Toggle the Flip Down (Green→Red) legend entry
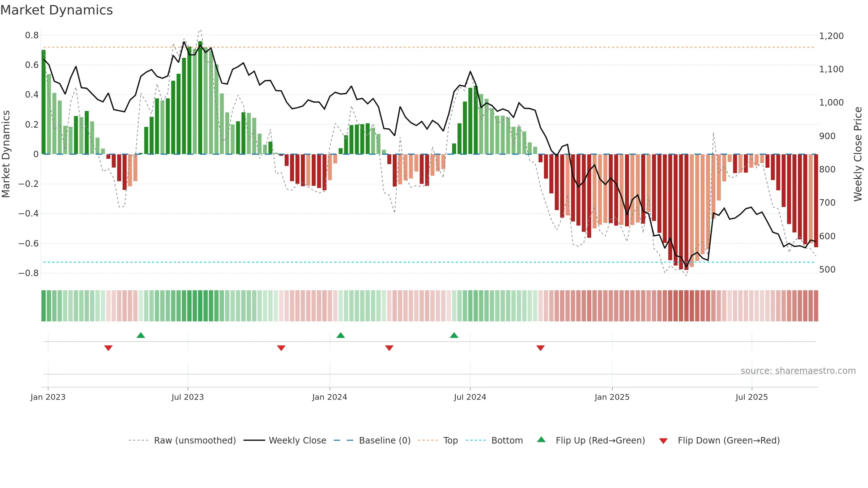868x488 pixels. [x=719, y=440]
